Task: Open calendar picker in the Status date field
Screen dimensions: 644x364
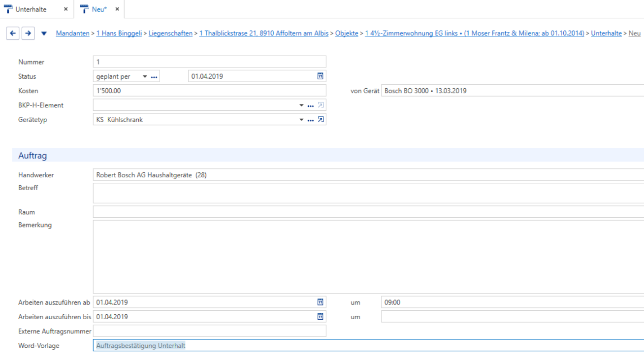Action: pyautogui.click(x=320, y=76)
